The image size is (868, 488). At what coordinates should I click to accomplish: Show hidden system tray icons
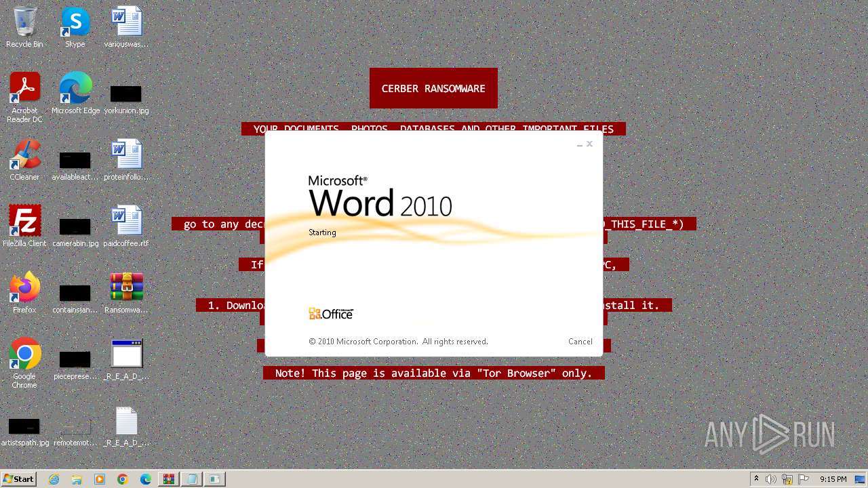[756, 479]
